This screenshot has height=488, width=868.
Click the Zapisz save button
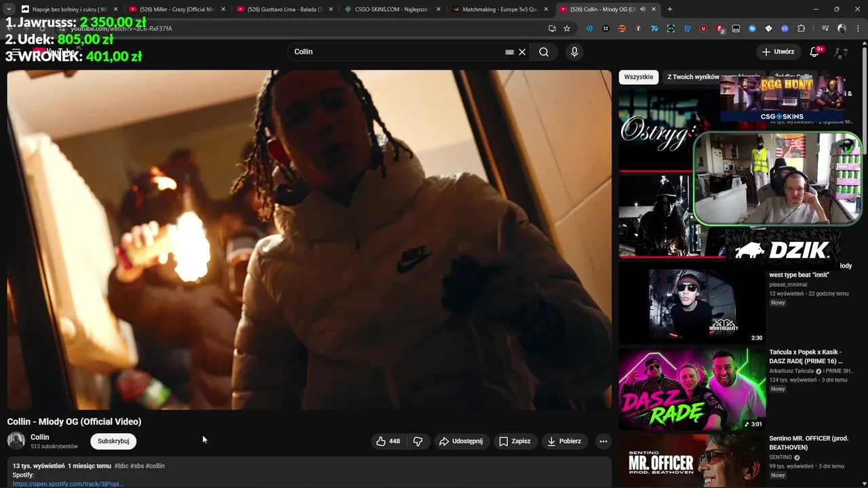(515, 441)
